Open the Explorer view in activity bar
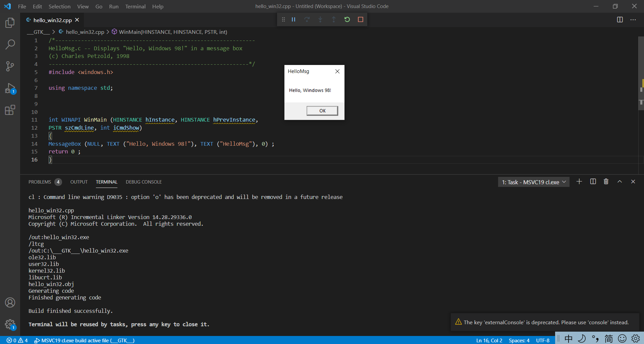The image size is (644, 344). [10, 23]
